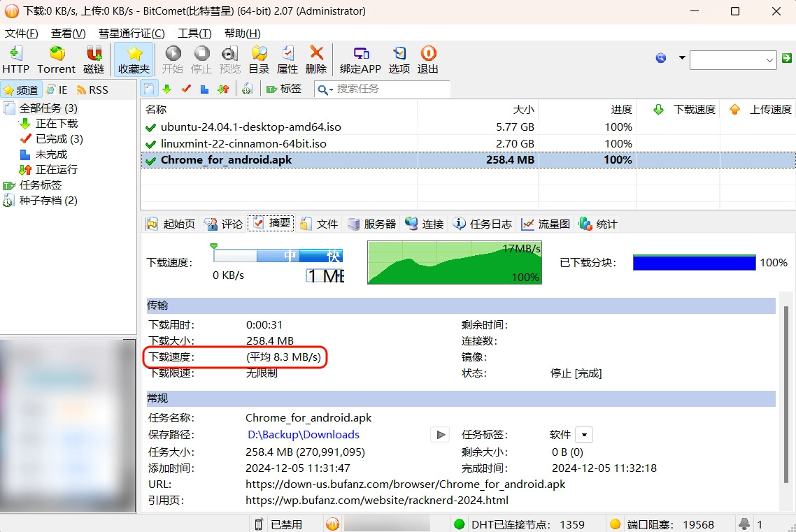The image size is (796, 532).
Task: Open the 文件(F) menu
Action: 21,34
